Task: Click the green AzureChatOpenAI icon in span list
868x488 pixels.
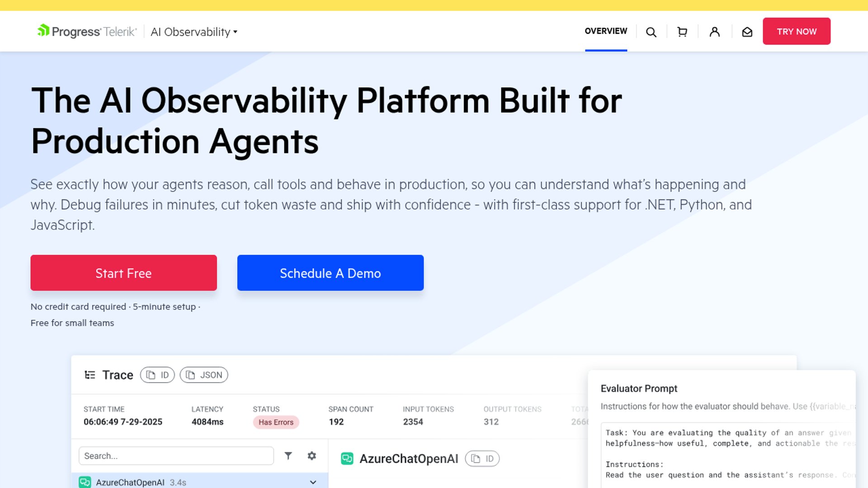Action: [85, 482]
